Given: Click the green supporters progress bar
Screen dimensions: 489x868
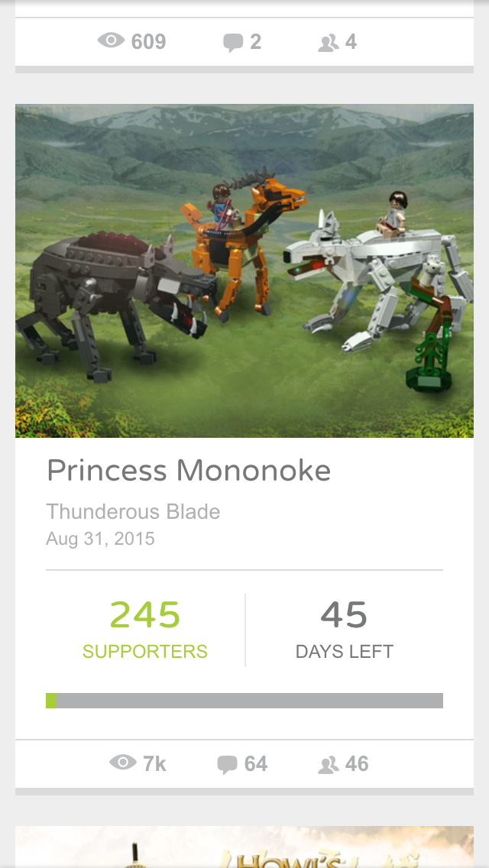Looking at the screenshot, I should click(x=244, y=700).
